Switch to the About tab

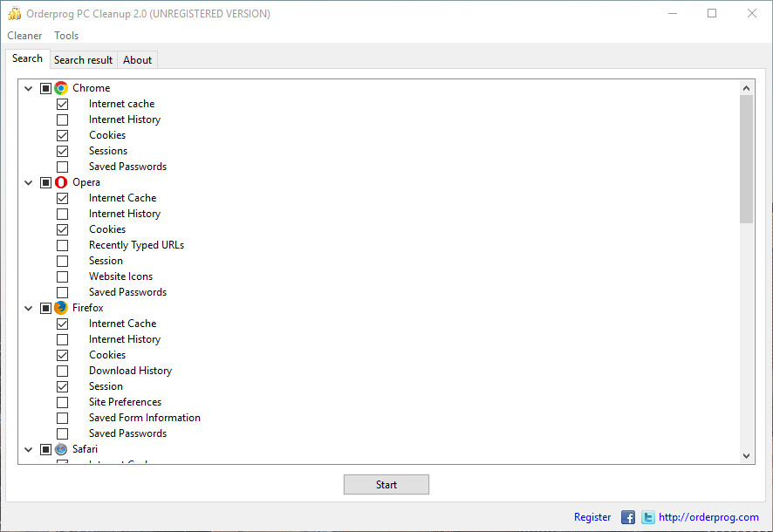[x=138, y=60]
